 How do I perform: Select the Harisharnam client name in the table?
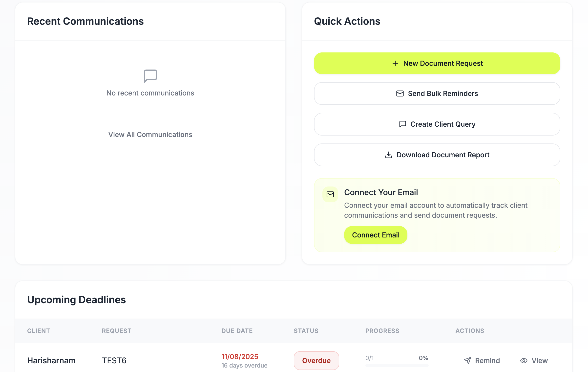pyautogui.click(x=51, y=361)
